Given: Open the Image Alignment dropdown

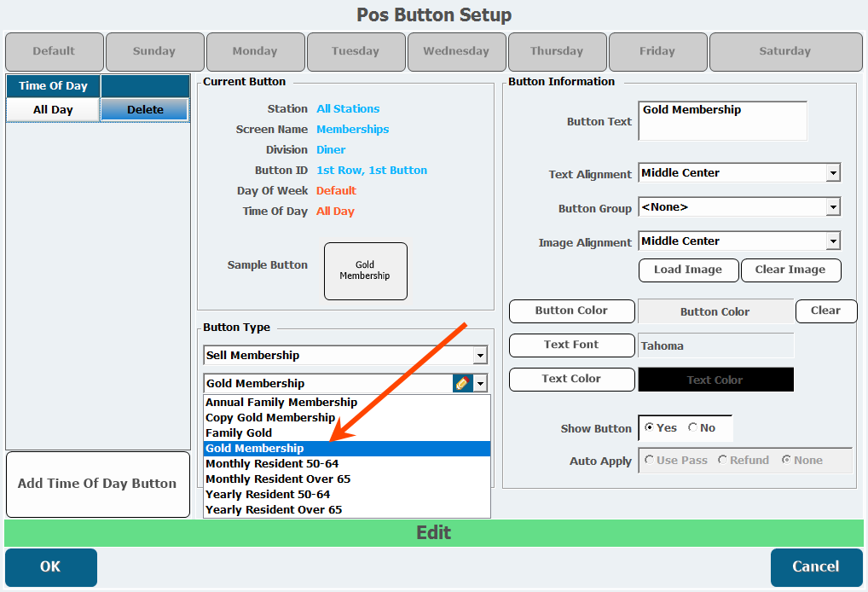Looking at the screenshot, I should point(833,241).
